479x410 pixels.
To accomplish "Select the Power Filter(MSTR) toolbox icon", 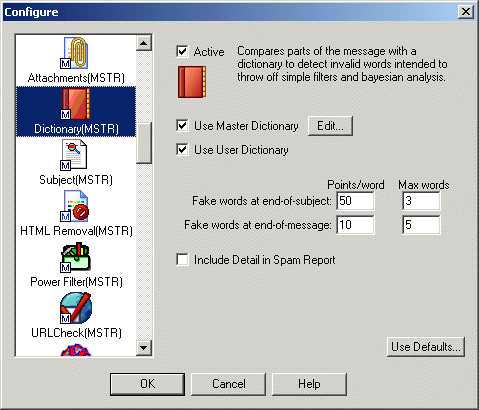I will pos(75,257).
